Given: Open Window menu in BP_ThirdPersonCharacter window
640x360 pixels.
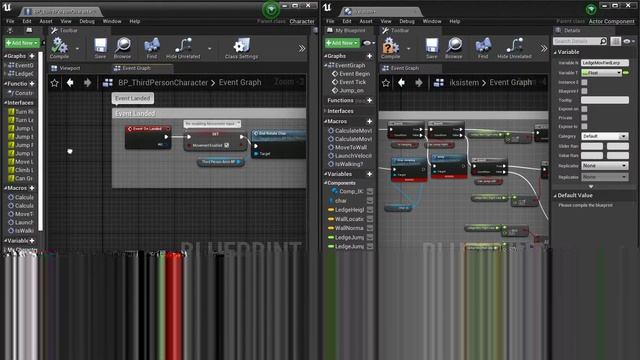Looking at the screenshot, I should [112, 21].
